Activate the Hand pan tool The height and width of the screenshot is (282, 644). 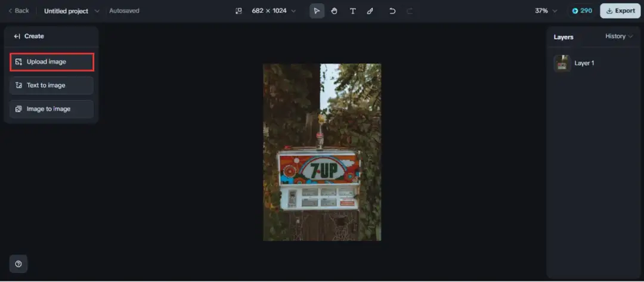coord(334,11)
